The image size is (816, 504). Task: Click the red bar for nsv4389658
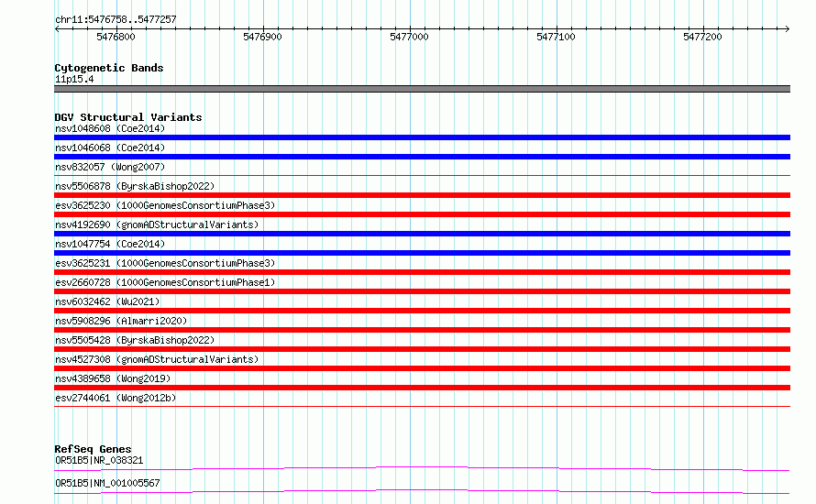click(422, 388)
